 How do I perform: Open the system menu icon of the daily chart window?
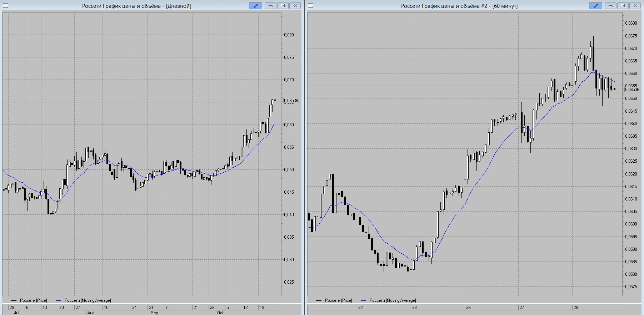click(5, 6)
